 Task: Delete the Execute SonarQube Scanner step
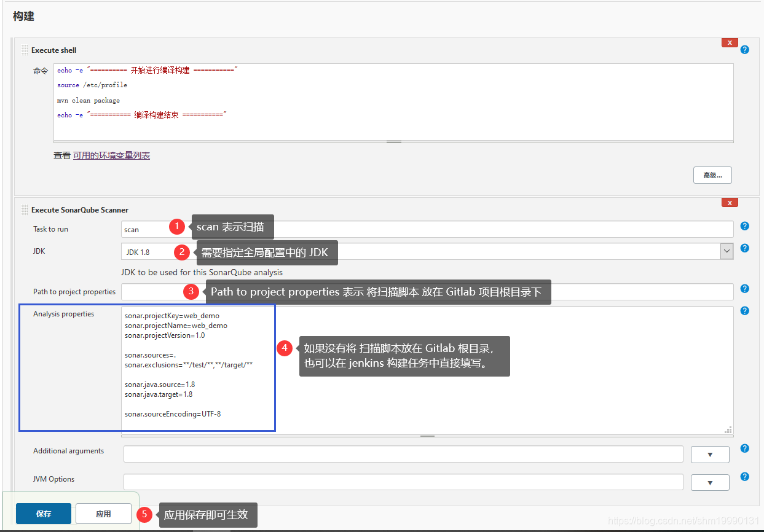click(x=730, y=202)
